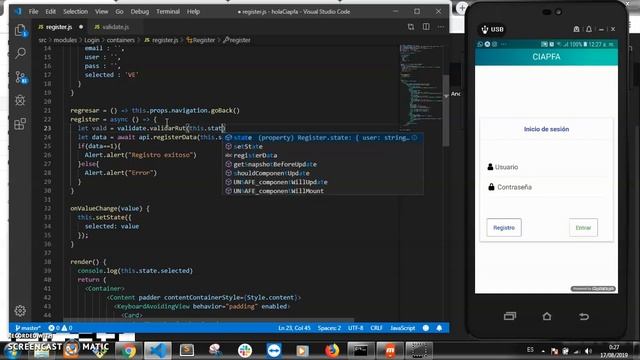
Task: Change indentation via Spaces: 2
Action: pos(329,328)
